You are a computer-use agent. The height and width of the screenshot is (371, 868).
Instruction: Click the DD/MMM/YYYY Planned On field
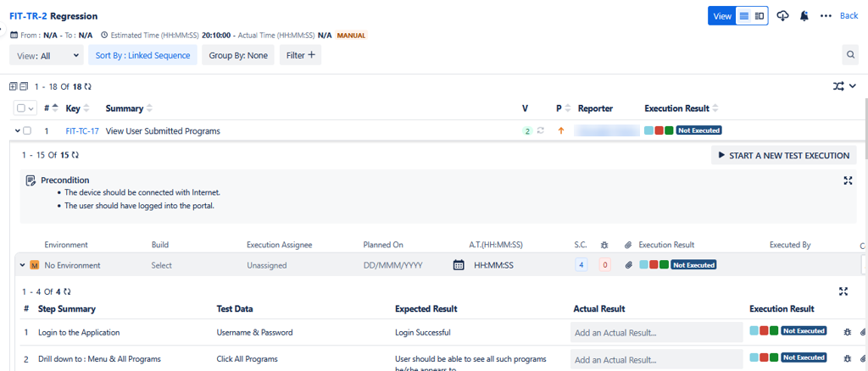(x=393, y=265)
